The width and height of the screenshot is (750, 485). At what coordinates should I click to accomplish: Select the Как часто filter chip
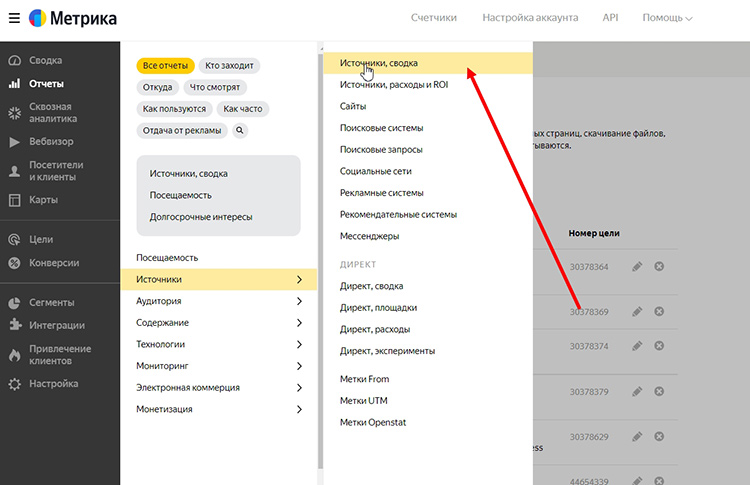tap(243, 109)
